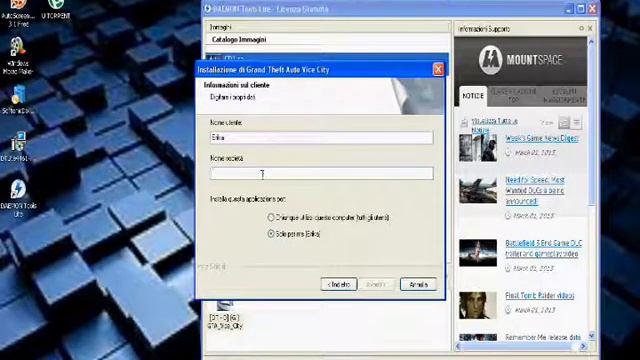Open the 'Remember Me release date' link
This screenshot has height=360, width=640.
[543, 337]
